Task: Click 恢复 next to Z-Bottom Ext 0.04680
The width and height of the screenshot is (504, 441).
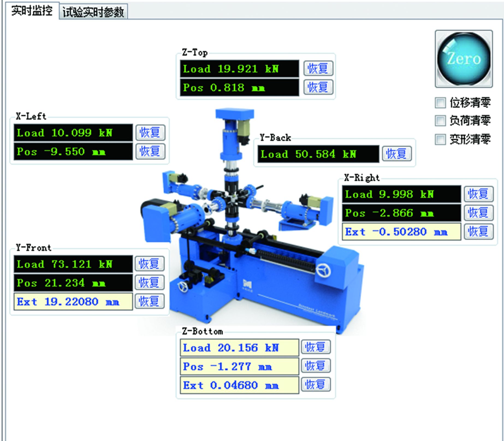Action: (x=316, y=385)
